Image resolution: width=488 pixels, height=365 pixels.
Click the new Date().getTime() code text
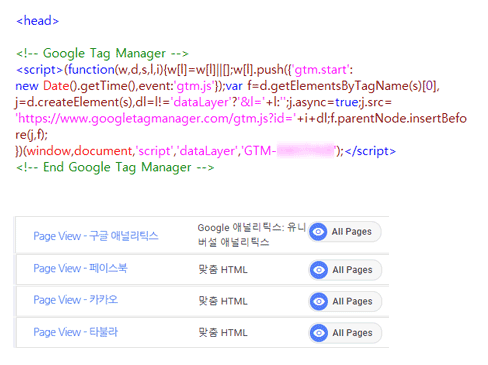pos(75,86)
